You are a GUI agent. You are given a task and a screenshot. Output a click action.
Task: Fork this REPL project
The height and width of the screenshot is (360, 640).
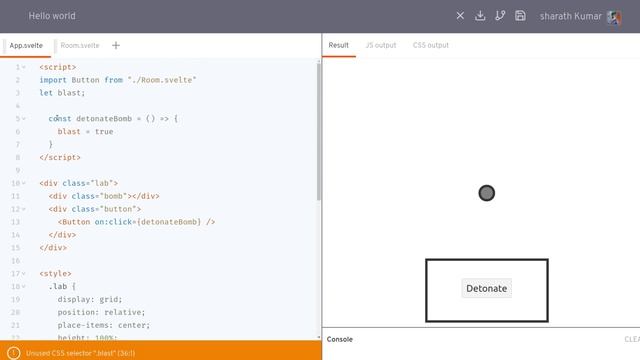point(500,16)
